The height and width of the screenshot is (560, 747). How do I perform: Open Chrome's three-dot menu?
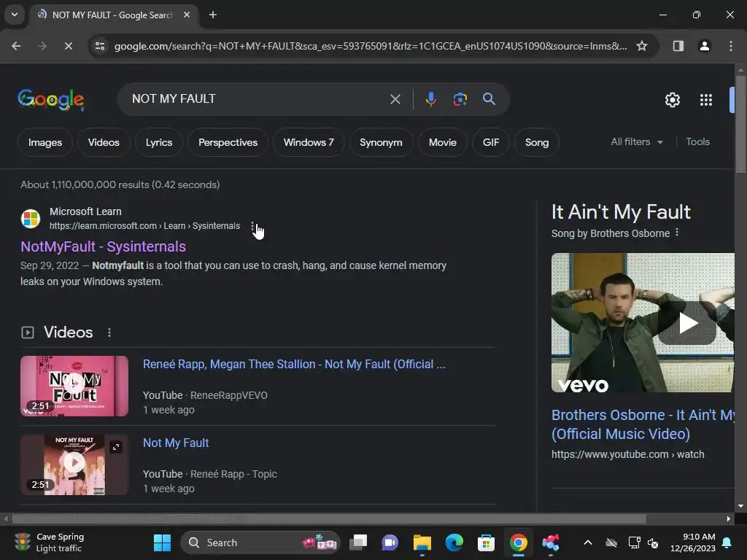tap(730, 46)
